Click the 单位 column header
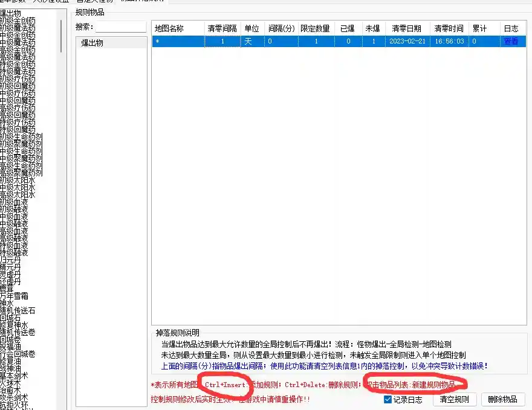 pyautogui.click(x=253, y=28)
